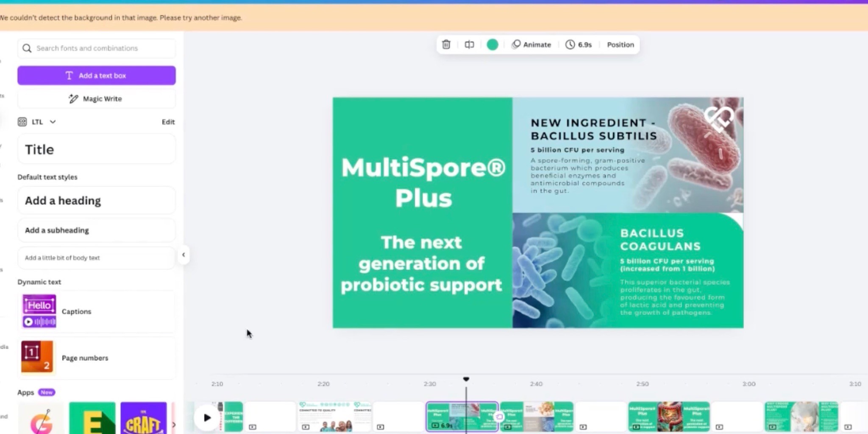Click the video icon on the selected clip
The width and height of the screenshot is (868, 434).
pyautogui.click(x=435, y=425)
